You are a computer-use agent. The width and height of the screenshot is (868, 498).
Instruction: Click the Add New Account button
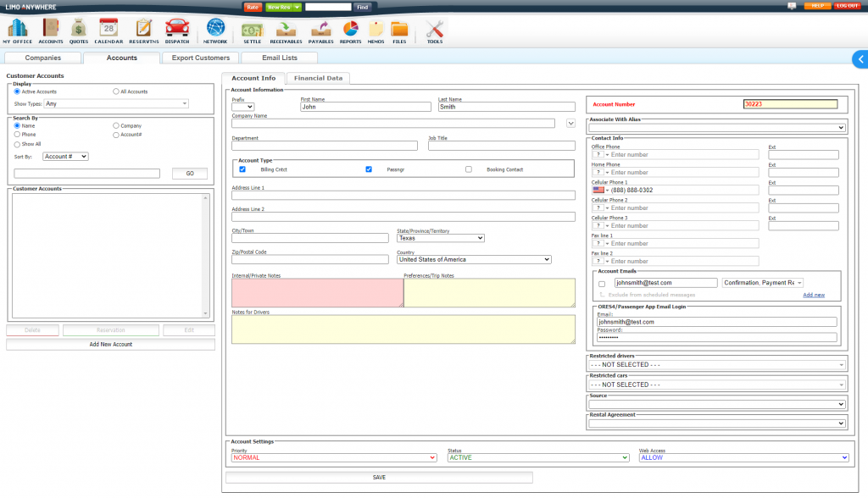[x=110, y=345]
